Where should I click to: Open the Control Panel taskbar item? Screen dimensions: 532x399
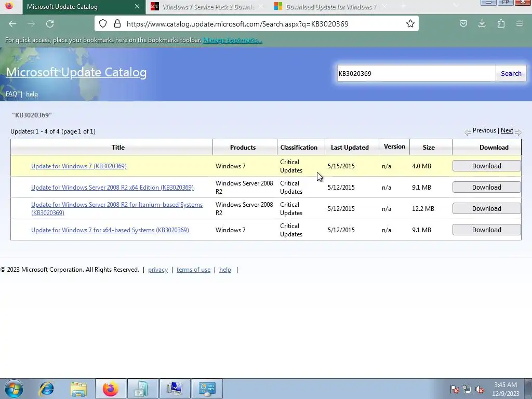207,389
